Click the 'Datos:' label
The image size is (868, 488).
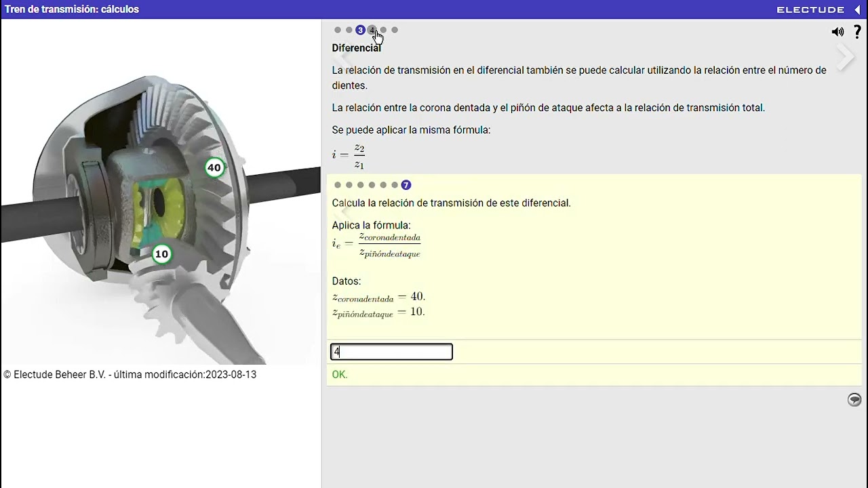tap(347, 281)
